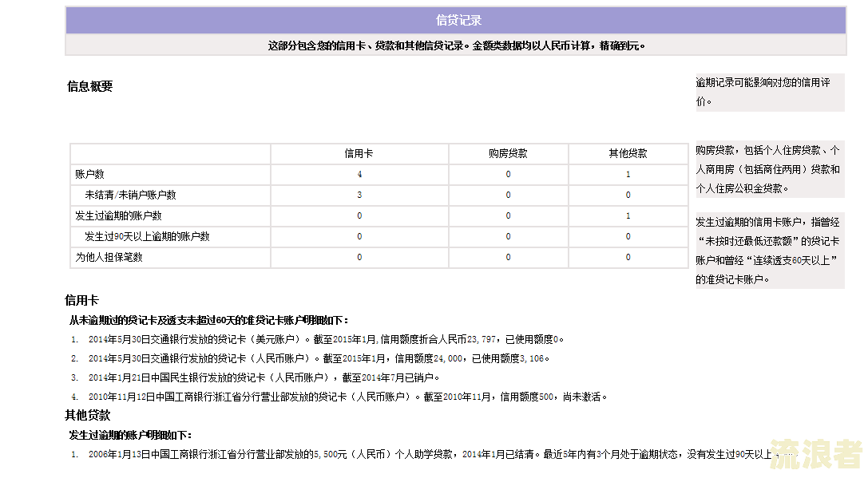The height and width of the screenshot is (478, 868).
Task: Select the 账户数 row label
Action: [89, 174]
